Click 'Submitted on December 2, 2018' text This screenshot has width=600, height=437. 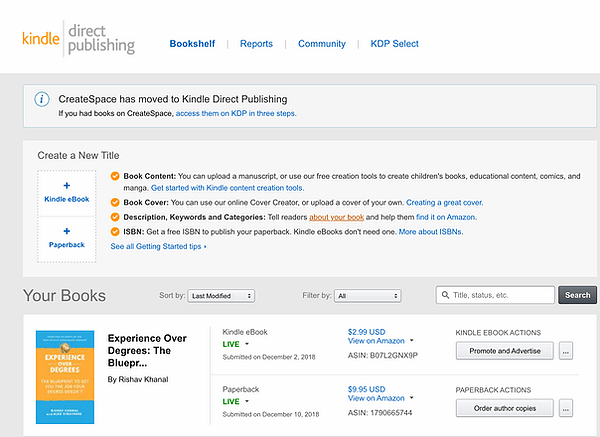coord(269,357)
